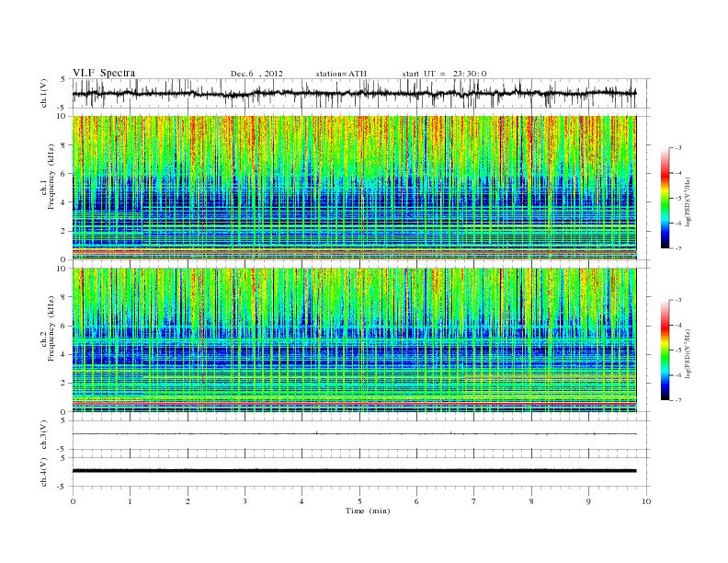The image size is (728, 563).
Task: Click time axis tick label '1'
Action: point(130,501)
